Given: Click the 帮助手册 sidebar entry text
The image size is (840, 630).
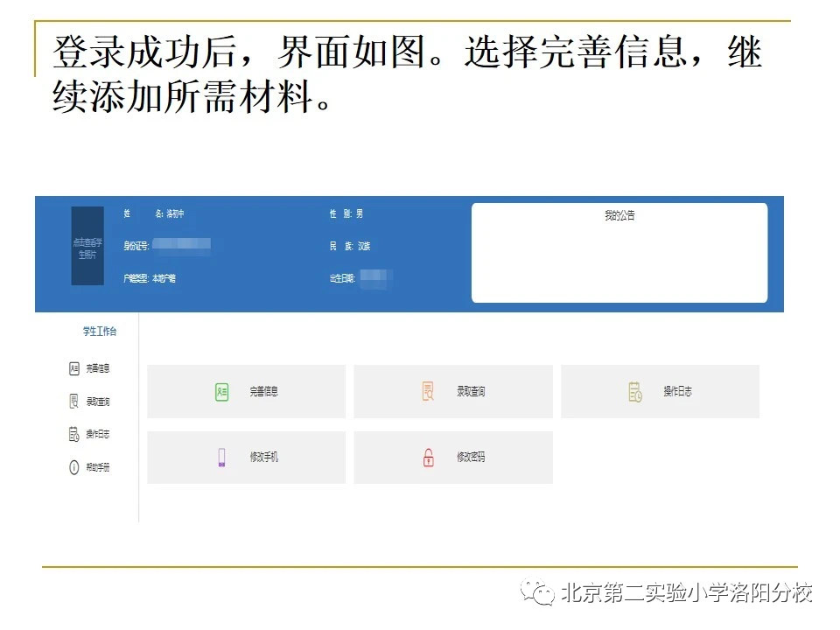Looking at the screenshot, I should [96, 466].
